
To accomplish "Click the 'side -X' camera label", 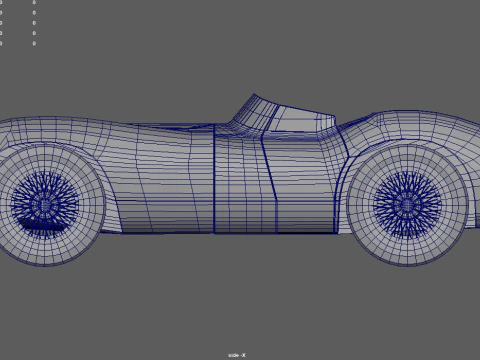I will [x=237, y=355].
